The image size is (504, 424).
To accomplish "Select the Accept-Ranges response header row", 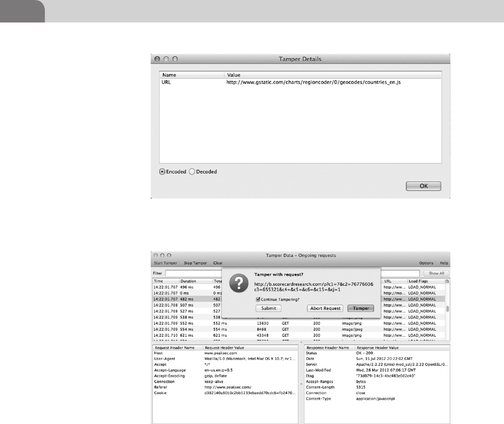I will pyautogui.click(x=377, y=382).
